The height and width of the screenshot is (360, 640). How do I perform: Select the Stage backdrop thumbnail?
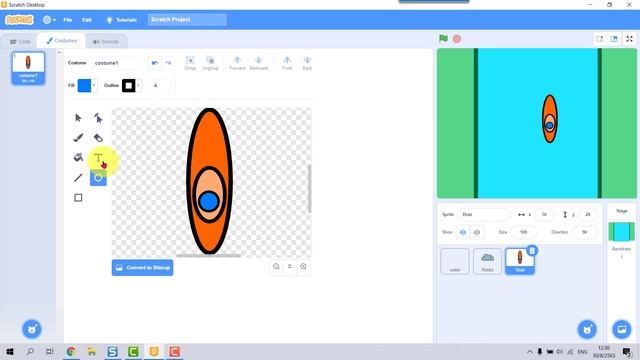622,232
